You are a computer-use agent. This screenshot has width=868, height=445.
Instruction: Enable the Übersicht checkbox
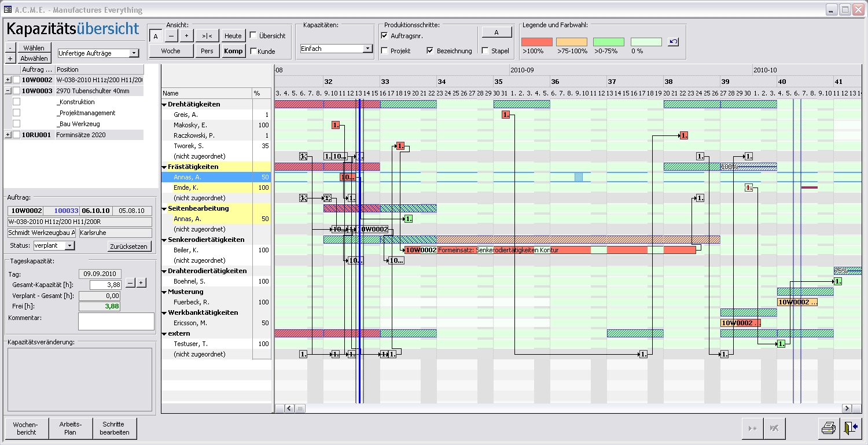[x=253, y=36]
